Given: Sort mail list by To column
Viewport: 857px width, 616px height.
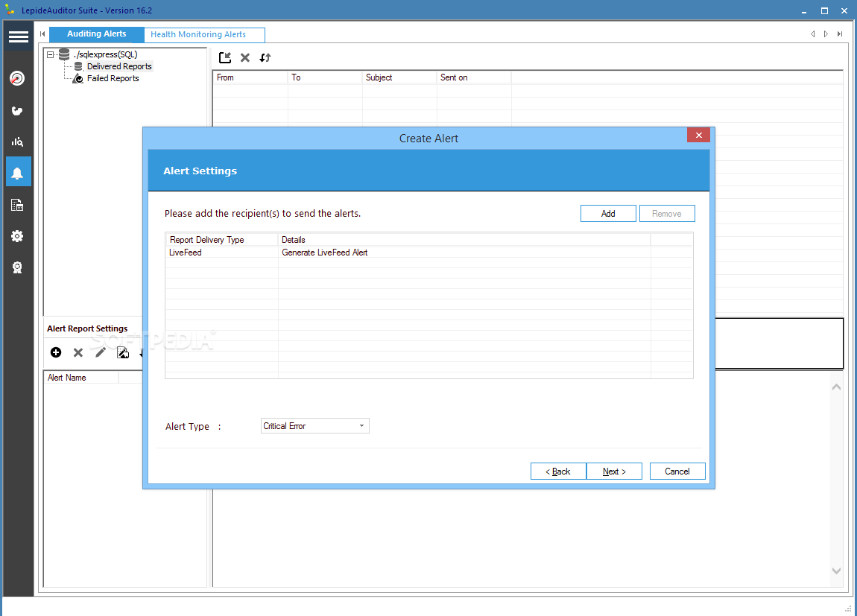Looking at the screenshot, I should [x=325, y=77].
